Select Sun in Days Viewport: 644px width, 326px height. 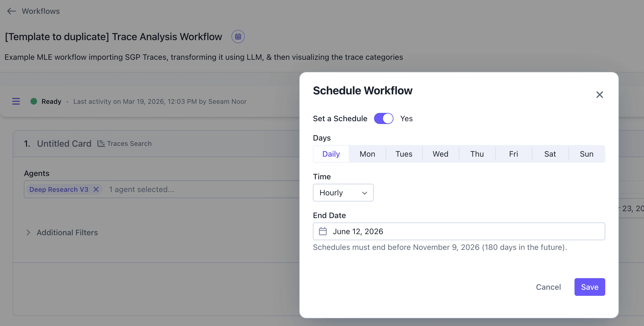coord(587,154)
